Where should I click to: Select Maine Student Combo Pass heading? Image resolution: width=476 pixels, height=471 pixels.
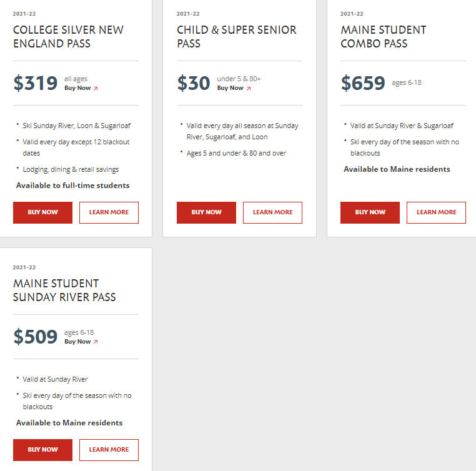(383, 37)
